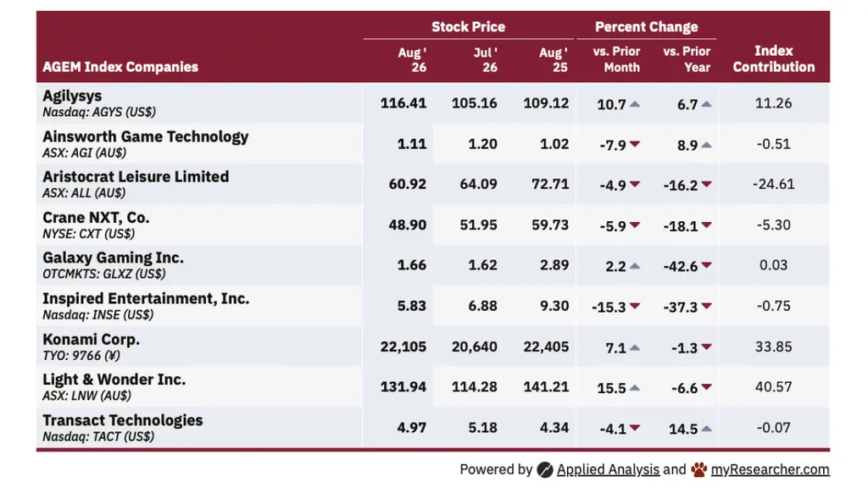
Task: Click the Aristocrat Leisure Limited company name
Action: [136, 176]
